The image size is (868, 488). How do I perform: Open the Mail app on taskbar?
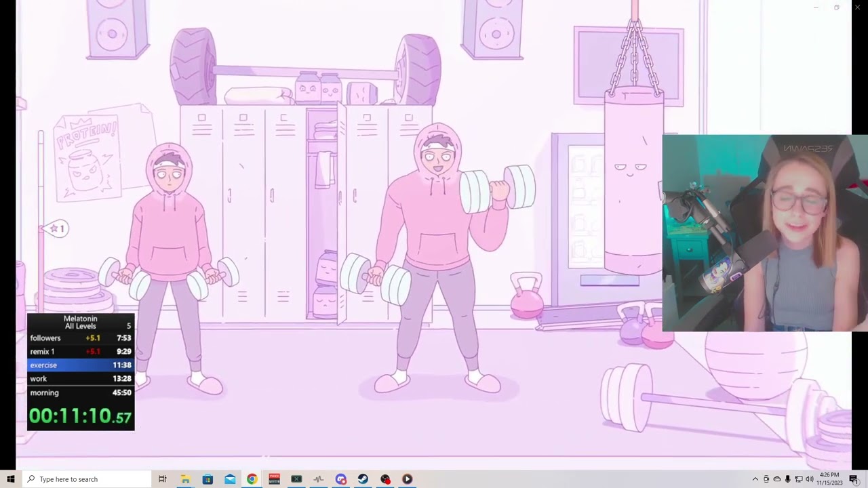230,479
